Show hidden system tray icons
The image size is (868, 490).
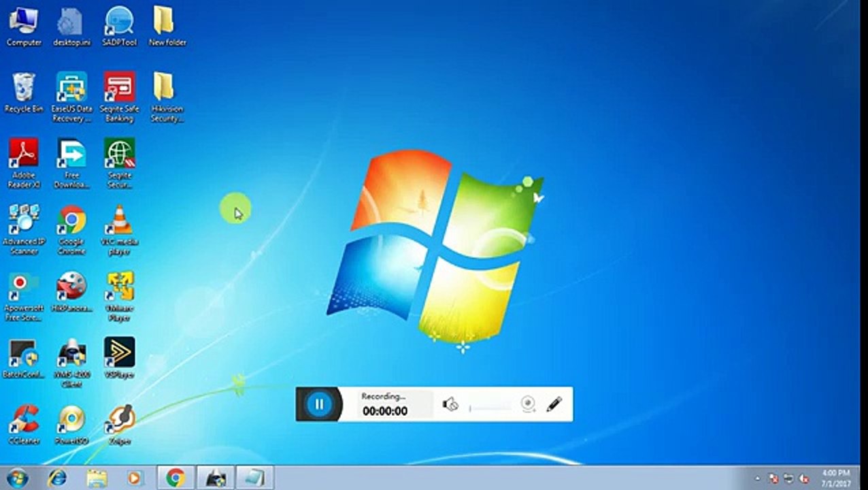[758, 478]
